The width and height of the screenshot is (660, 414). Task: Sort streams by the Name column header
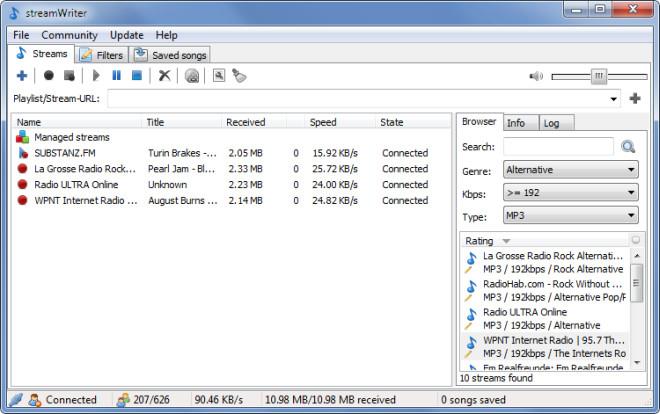[78, 122]
